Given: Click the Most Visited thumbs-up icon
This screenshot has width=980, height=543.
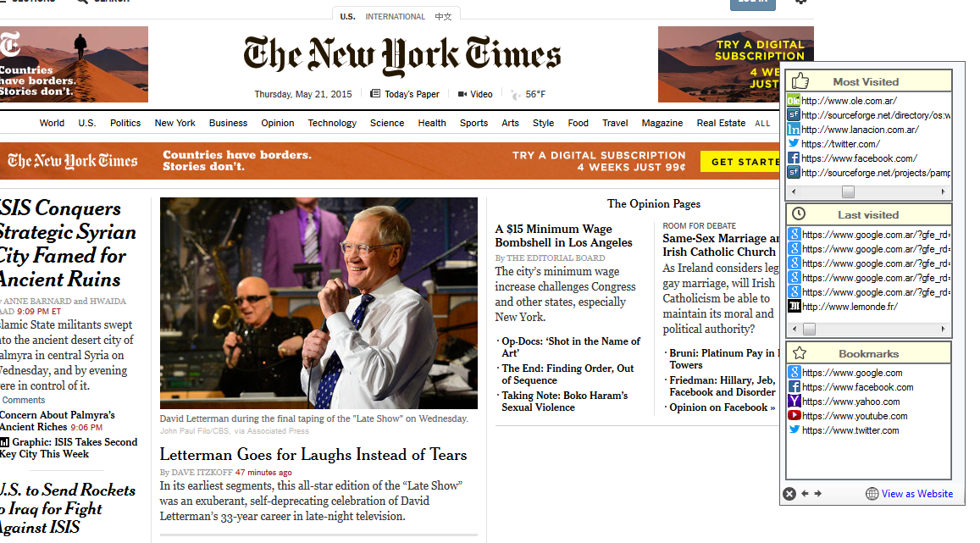Looking at the screenshot, I should (800, 81).
